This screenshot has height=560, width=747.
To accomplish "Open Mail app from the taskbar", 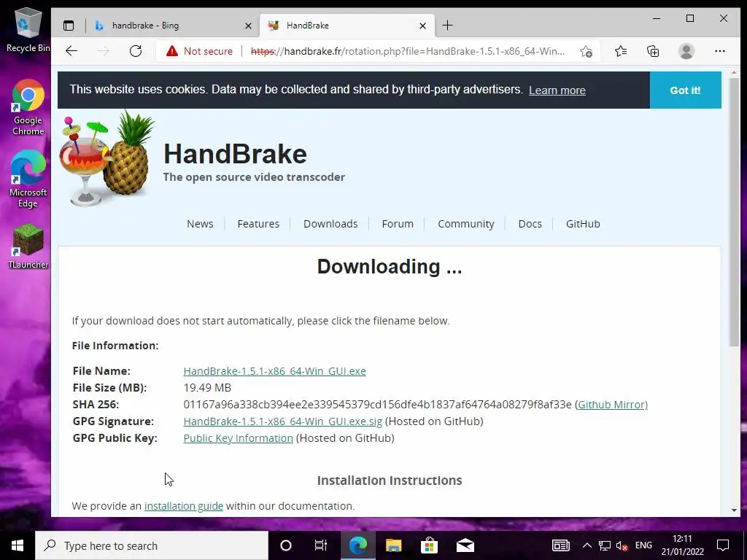I will [x=465, y=545].
